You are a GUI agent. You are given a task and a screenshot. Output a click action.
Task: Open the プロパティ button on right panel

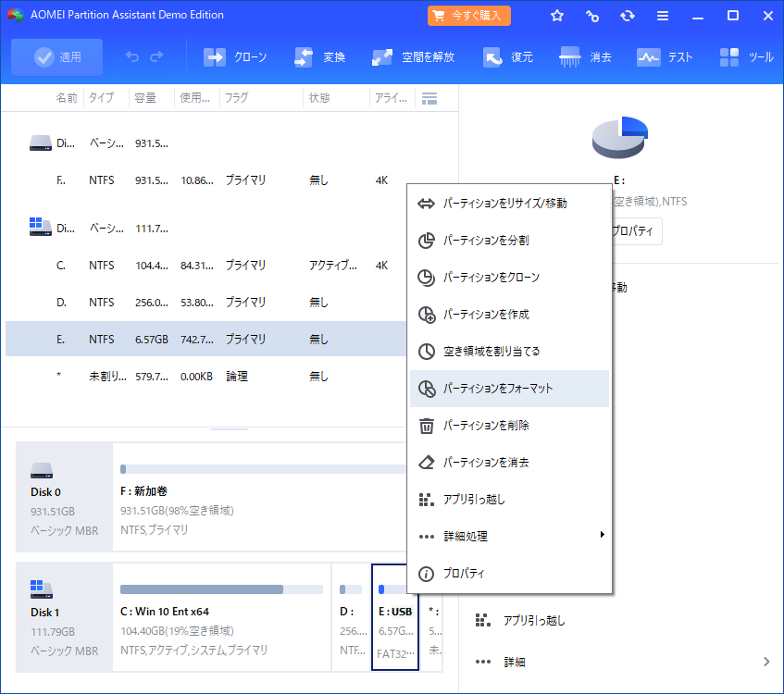click(635, 230)
